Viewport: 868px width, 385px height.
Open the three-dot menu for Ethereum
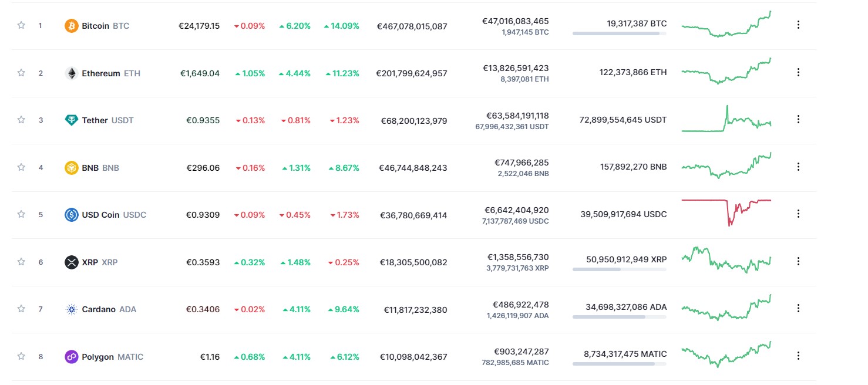(x=798, y=72)
